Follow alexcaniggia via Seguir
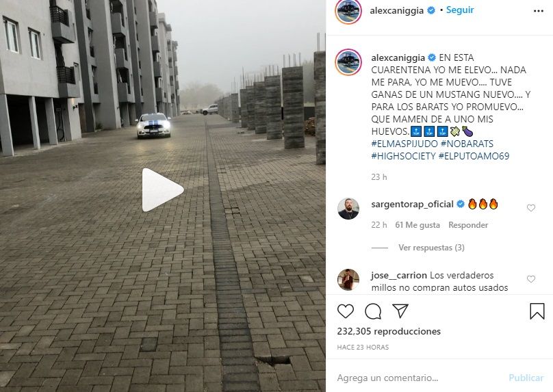 tap(460, 10)
